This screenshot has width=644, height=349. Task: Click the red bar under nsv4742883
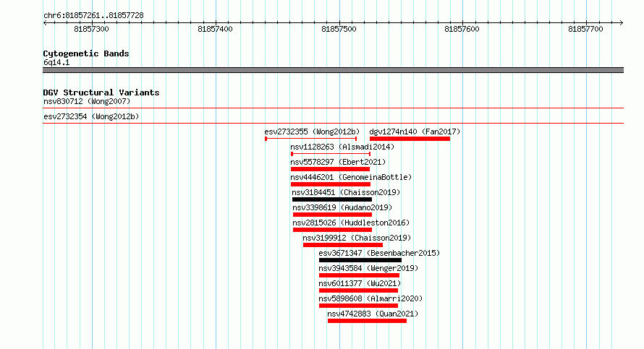[x=367, y=321]
